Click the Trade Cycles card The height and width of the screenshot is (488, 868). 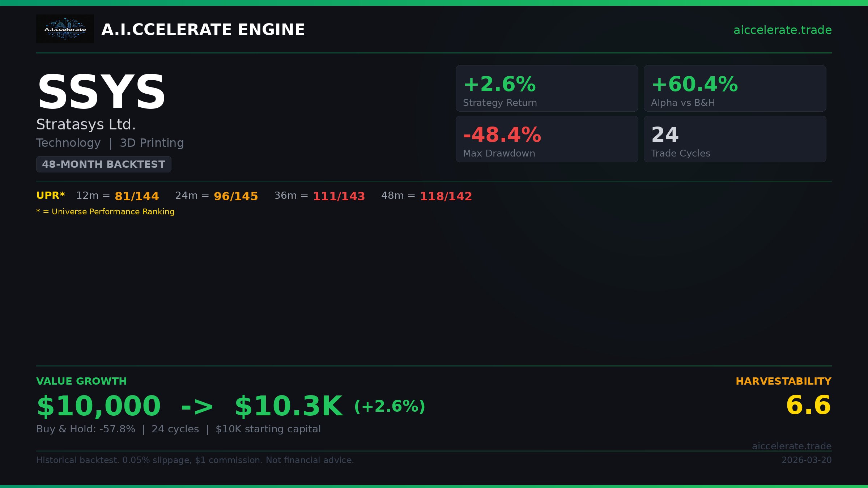[x=735, y=139]
